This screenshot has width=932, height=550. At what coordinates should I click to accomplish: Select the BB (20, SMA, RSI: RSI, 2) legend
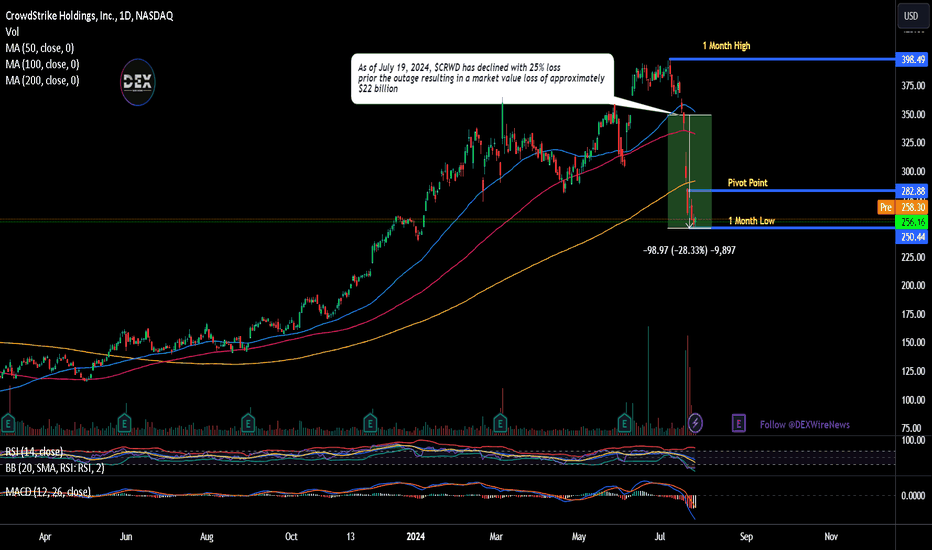(x=55, y=468)
